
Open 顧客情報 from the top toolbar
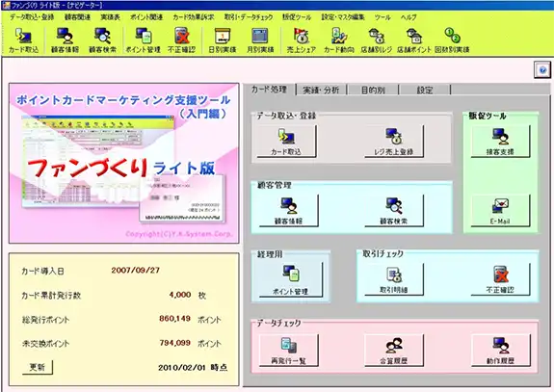coord(65,40)
